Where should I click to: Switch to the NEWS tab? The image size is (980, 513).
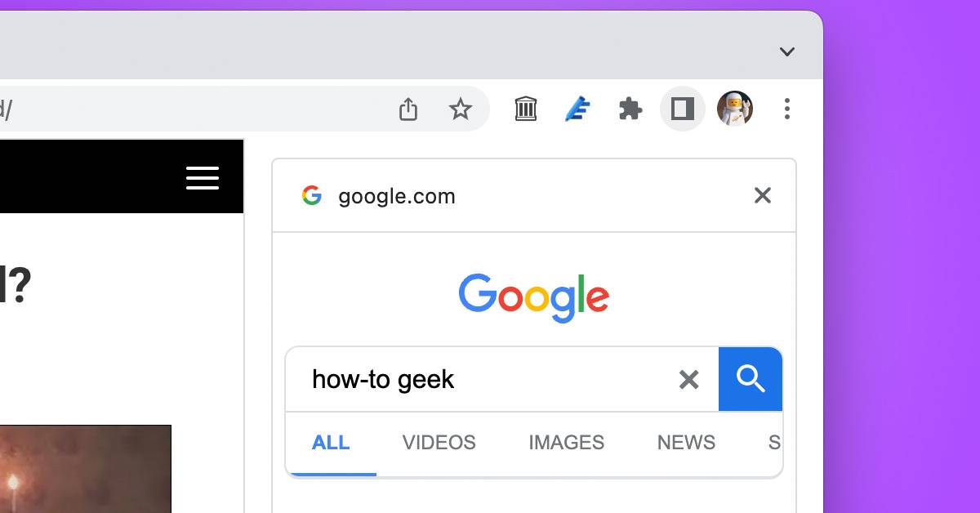(686, 443)
